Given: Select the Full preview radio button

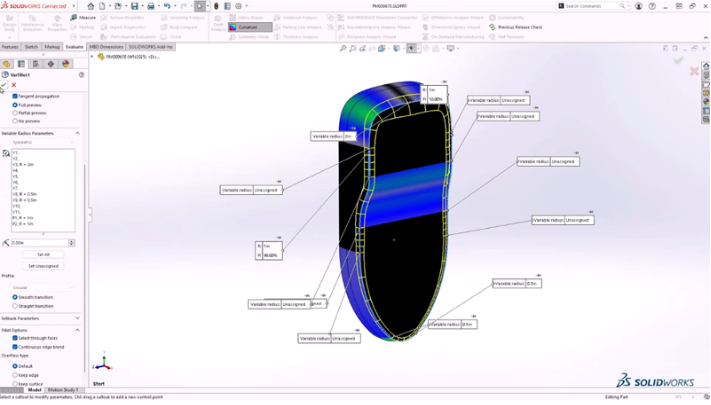Looking at the screenshot, I should pos(15,105).
